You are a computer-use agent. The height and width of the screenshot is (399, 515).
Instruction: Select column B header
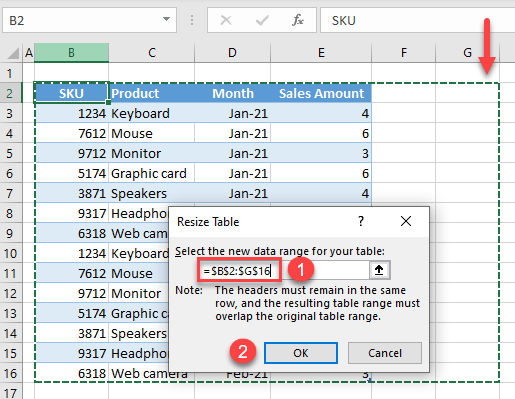click(71, 53)
